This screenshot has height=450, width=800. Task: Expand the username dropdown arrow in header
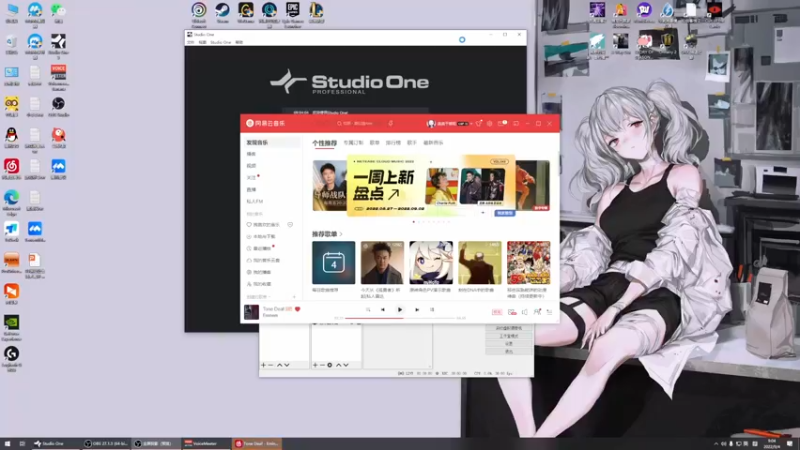coord(471,123)
